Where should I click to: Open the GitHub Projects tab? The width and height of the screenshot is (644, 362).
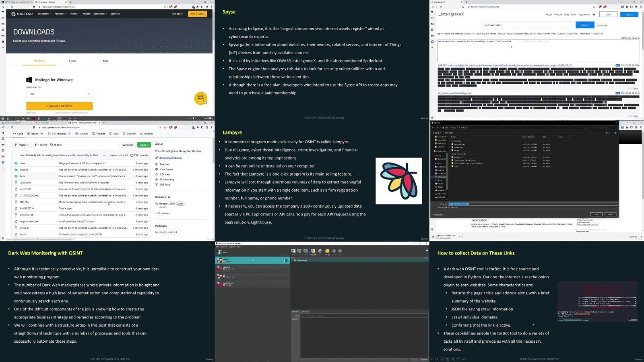click(x=99, y=134)
